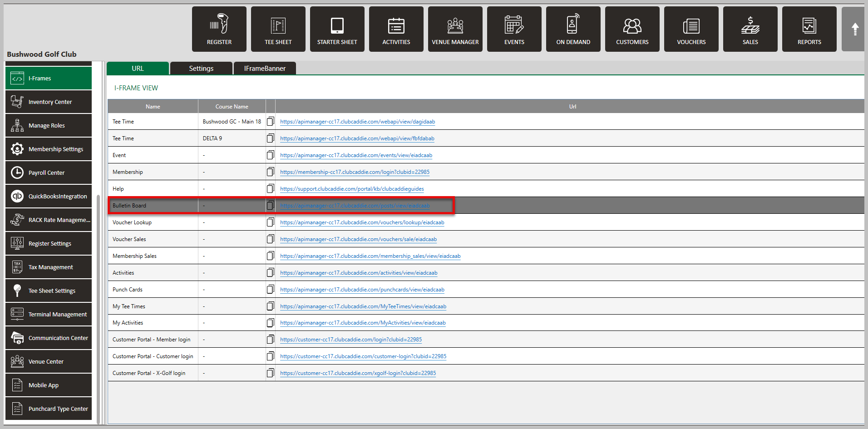Image resolution: width=868 pixels, height=429 pixels.
Task: Open the Venue Manager module
Action: [x=455, y=29]
